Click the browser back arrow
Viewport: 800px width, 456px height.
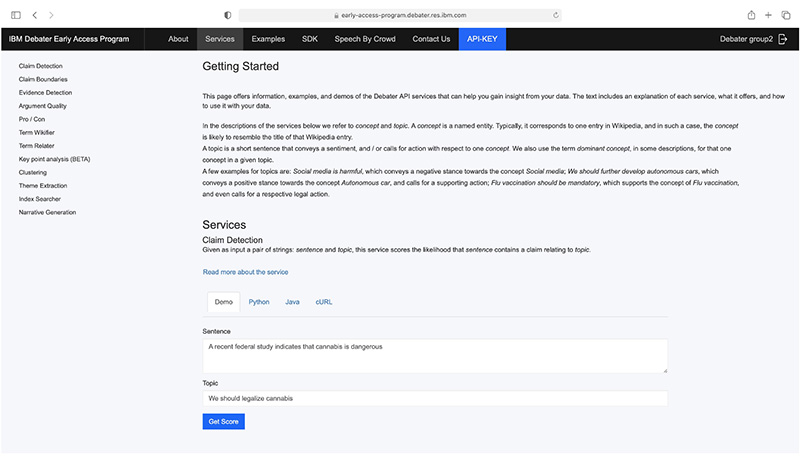coord(35,15)
